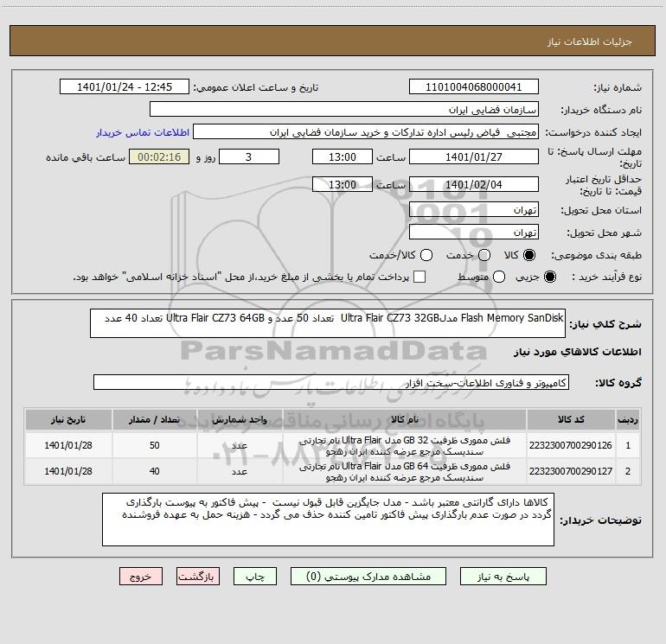Click the unit cell 'عدد' in row 1
Viewport: 666px width, 644px height.
240,445
